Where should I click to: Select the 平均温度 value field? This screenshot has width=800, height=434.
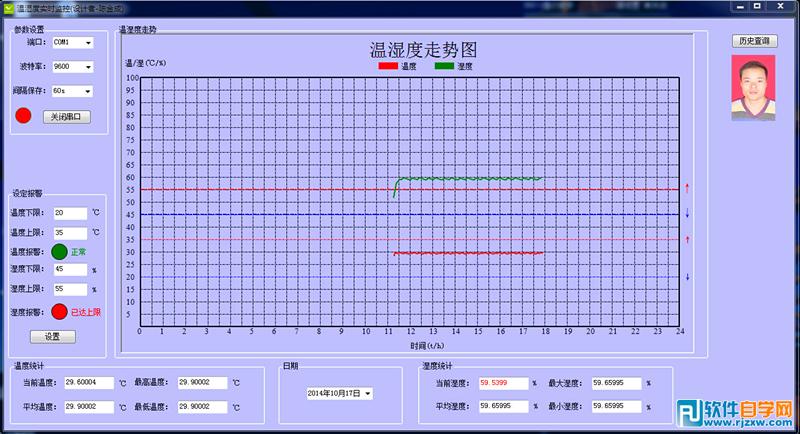pyautogui.click(x=89, y=407)
